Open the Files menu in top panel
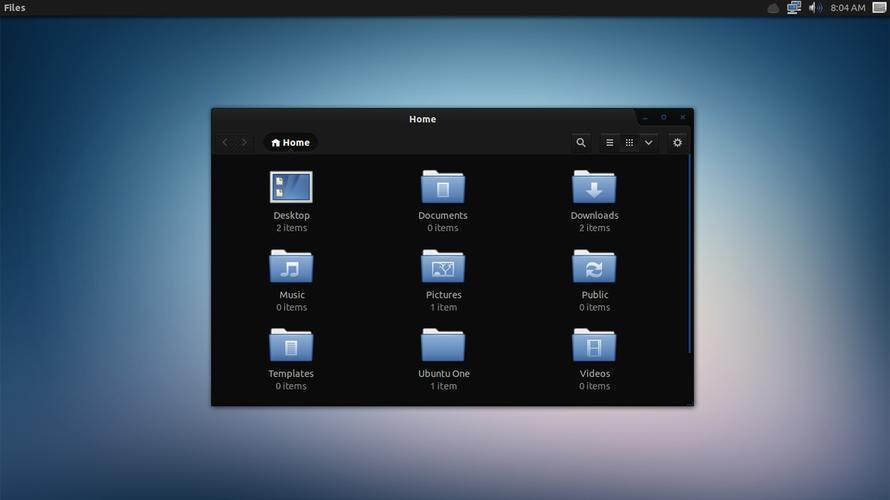This screenshot has width=890, height=500. point(15,8)
